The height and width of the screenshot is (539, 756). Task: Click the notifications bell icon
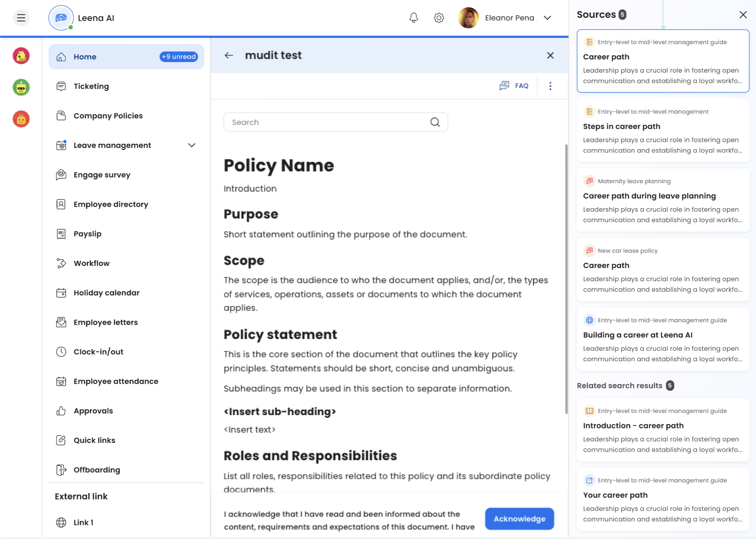point(414,18)
